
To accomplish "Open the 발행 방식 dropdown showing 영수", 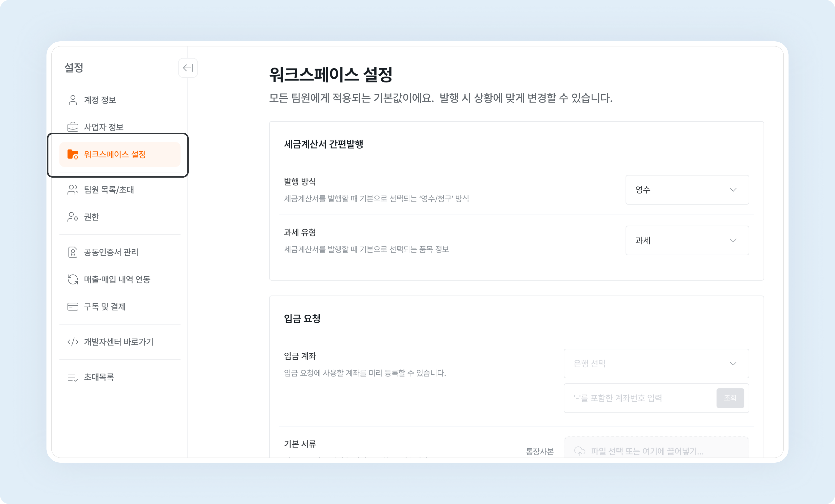I will (x=687, y=190).
